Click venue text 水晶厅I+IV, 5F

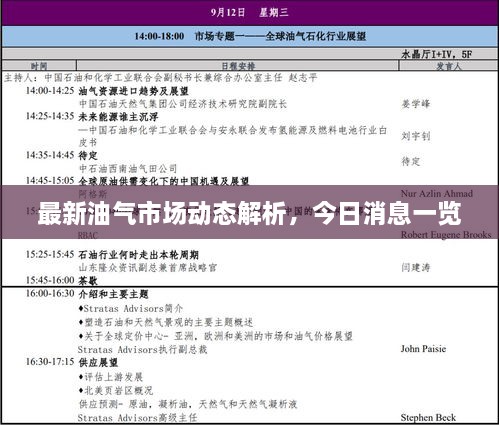436,54
